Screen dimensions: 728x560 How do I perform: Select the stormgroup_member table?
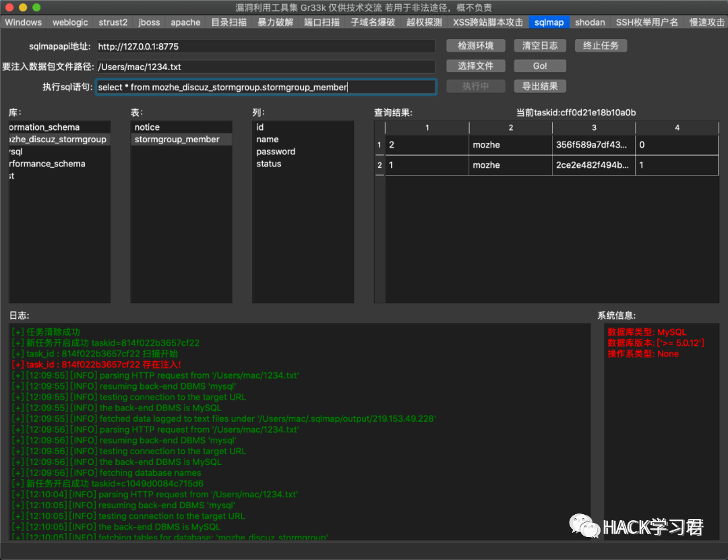pyautogui.click(x=181, y=139)
